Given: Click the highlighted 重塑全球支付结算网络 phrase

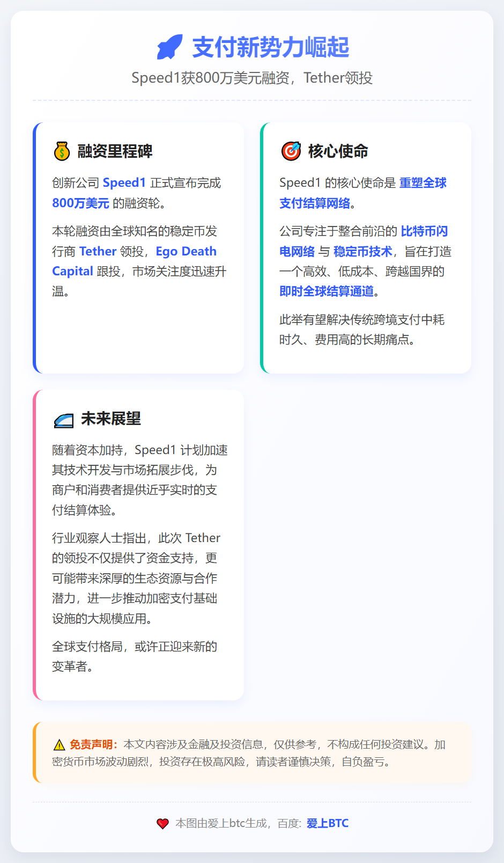Looking at the screenshot, I should [363, 193].
